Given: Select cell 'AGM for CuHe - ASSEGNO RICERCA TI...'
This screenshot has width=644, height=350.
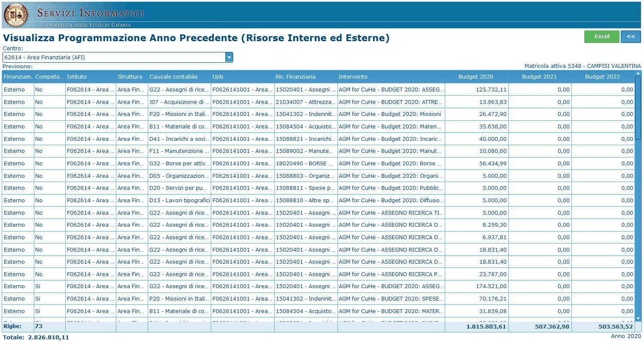Looking at the screenshot, I should (391, 213).
